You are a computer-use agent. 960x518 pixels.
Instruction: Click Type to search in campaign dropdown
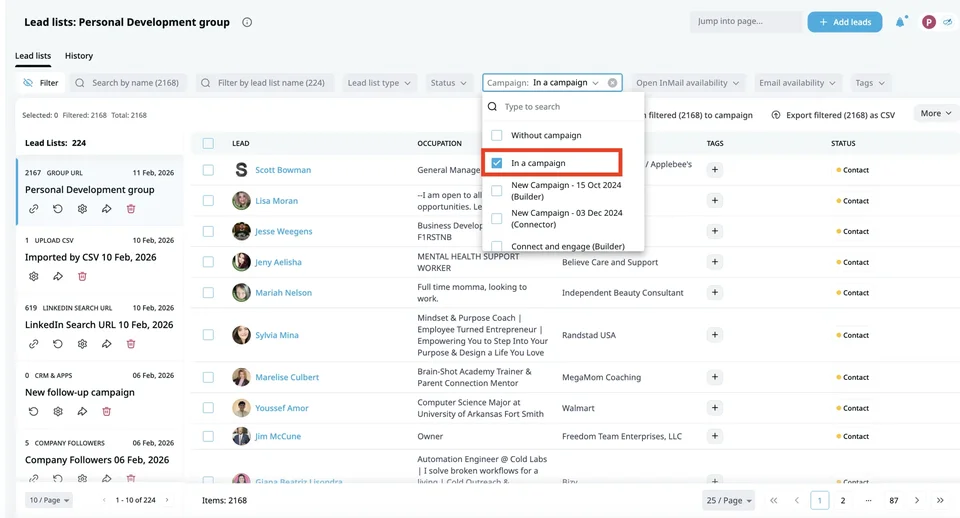[x=563, y=107]
